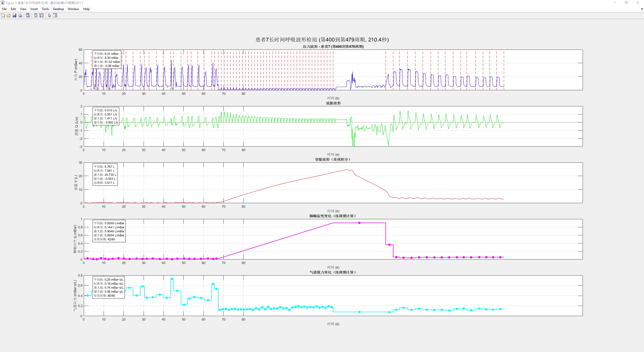Select the 压力波形 - 患者7 subplot title
The width and height of the screenshot is (644, 352).
333,47
